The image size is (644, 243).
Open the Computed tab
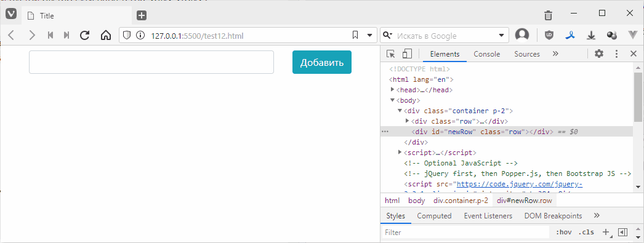pos(434,216)
